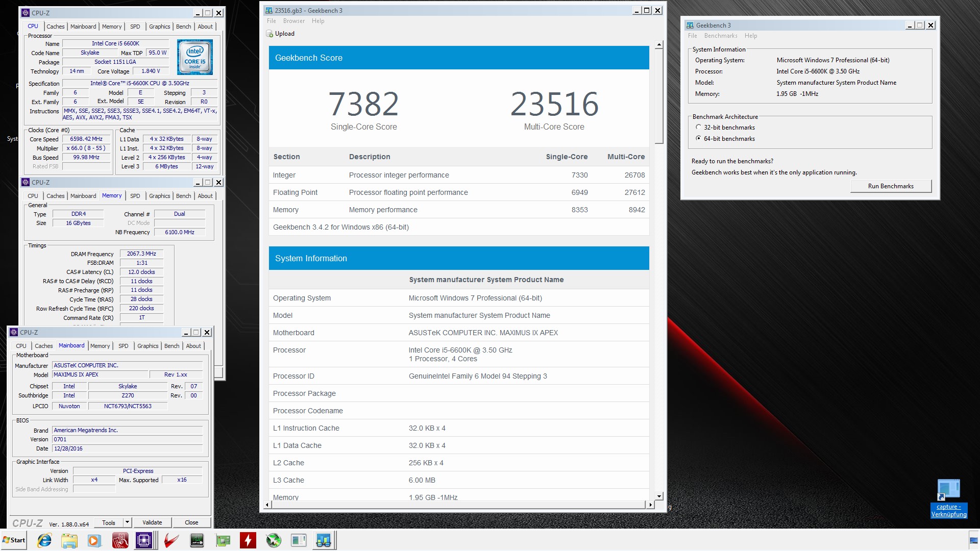
Task: Click scroll-left arrow in Geekbench results window
Action: (x=267, y=505)
